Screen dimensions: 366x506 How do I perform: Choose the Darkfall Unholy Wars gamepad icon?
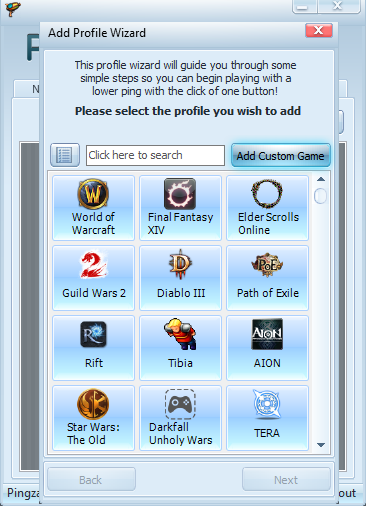(x=180, y=404)
